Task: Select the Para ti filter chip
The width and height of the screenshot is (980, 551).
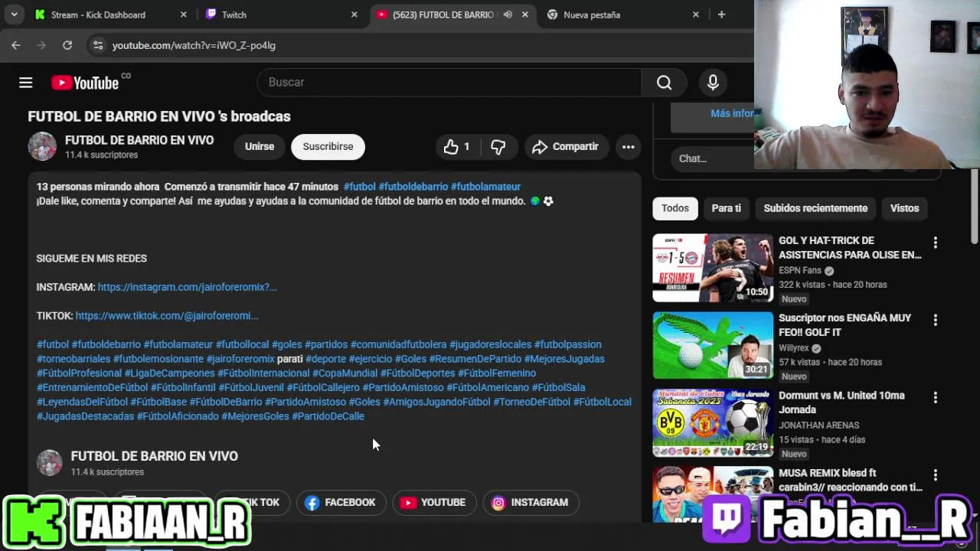Action: [x=726, y=208]
